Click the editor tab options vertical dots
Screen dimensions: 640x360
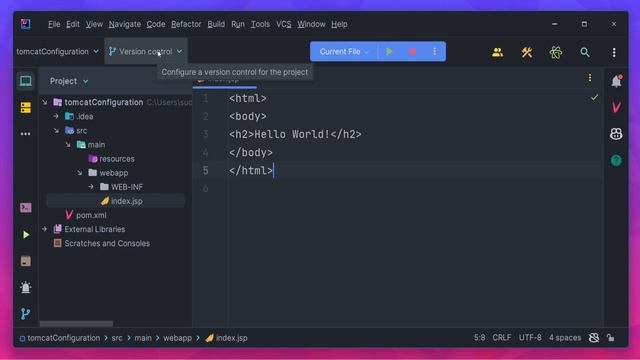tap(590, 78)
